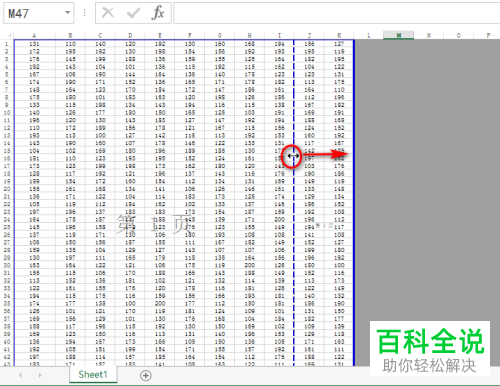Select row 10 header
Viewport: 500px width, 386px height.
[7, 113]
